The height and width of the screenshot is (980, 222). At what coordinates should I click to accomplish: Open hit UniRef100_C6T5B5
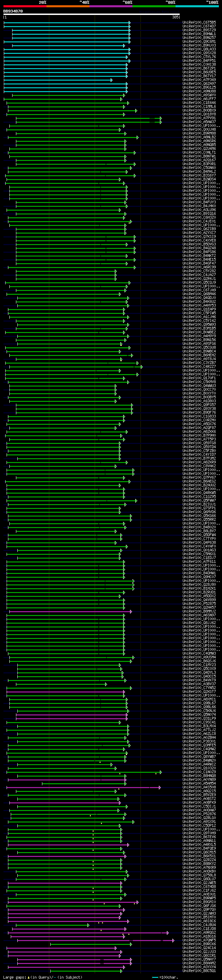pos(199,23)
